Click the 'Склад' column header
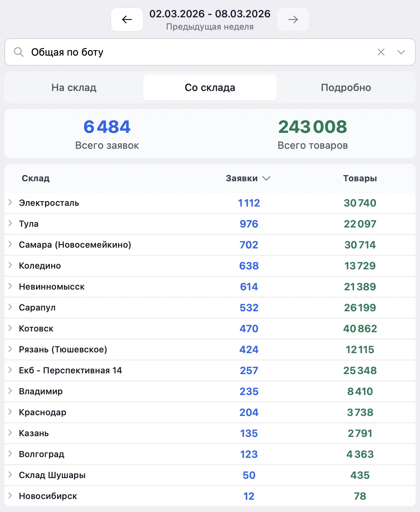Screen dimensions: 420x512 [36, 178]
